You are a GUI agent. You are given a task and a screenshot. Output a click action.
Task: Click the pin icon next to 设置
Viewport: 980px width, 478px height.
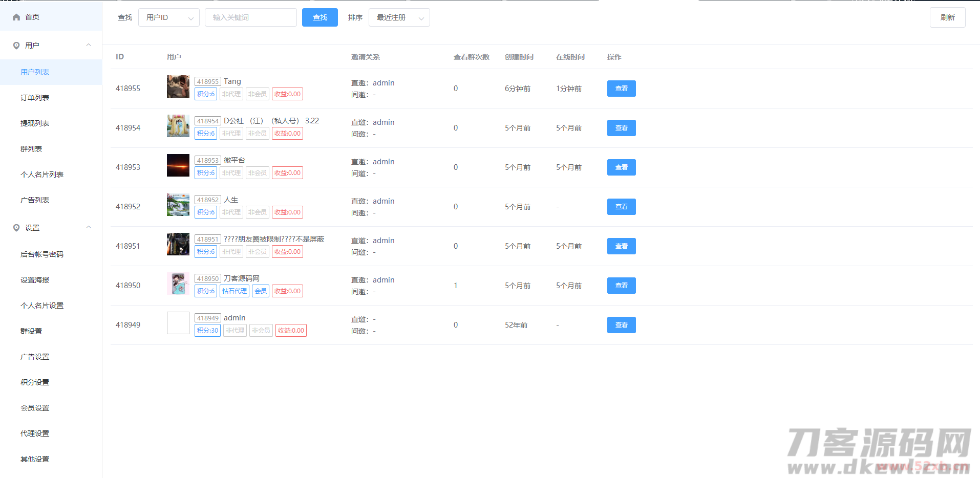[x=16, y=228]
